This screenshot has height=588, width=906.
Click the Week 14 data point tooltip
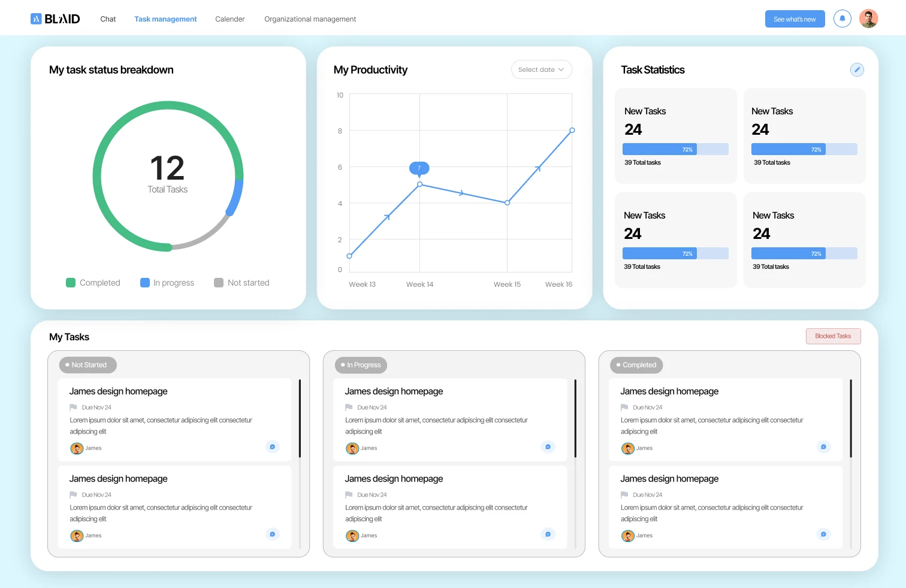[419, 168]
